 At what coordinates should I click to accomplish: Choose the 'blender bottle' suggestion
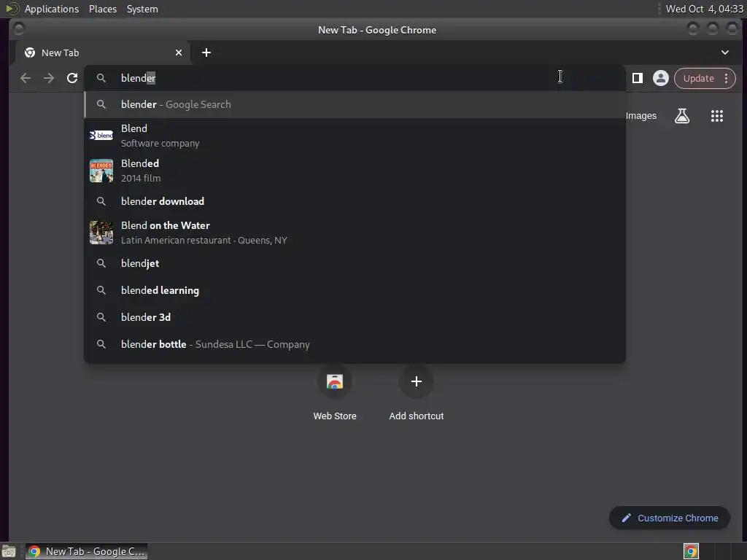pyautogui.click(x=355, y=344)
